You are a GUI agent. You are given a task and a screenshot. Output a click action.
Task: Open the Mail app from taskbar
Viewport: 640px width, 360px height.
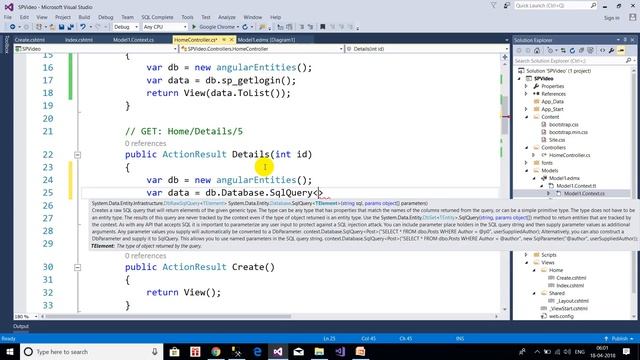(299, 351)
